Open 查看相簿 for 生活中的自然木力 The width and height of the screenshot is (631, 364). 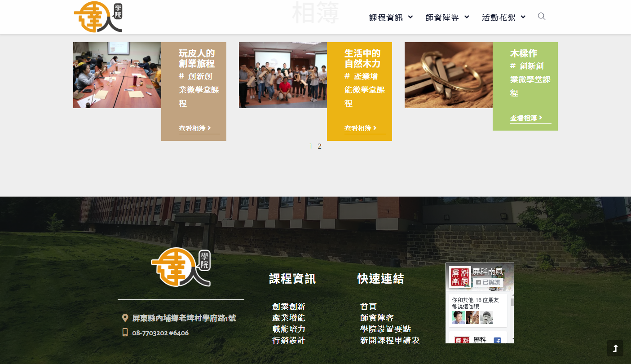[360, 128]
